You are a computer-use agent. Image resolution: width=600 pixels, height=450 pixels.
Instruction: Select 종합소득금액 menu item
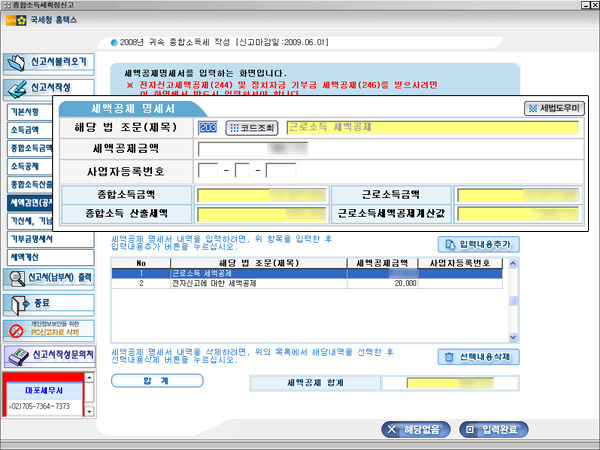30,148
